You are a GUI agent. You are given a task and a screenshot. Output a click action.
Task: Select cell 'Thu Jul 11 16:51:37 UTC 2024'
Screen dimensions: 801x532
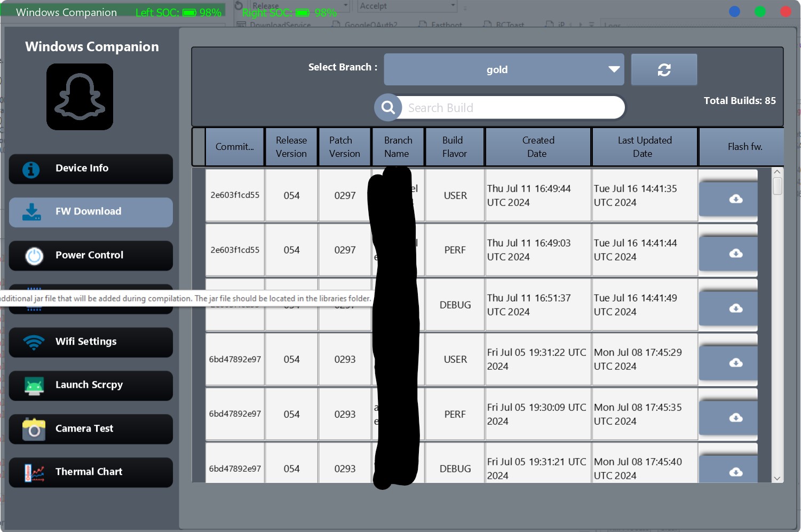coord(538,305)
